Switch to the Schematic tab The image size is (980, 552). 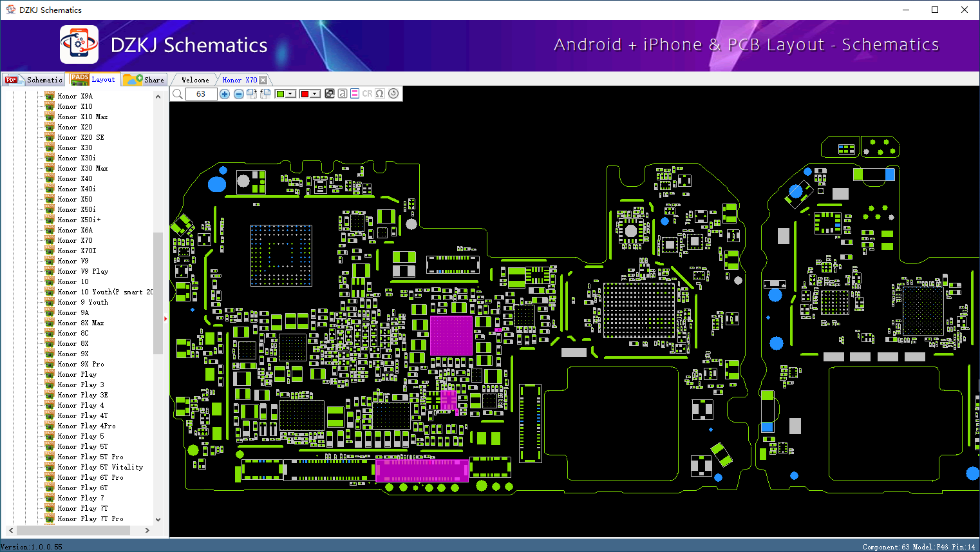[34, 80]
